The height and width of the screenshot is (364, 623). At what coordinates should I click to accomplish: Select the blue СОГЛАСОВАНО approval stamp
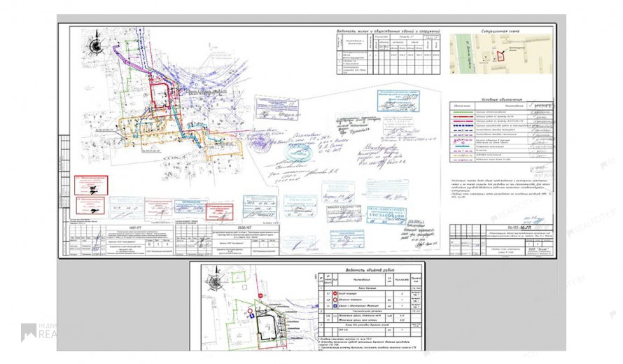[387, 213]
